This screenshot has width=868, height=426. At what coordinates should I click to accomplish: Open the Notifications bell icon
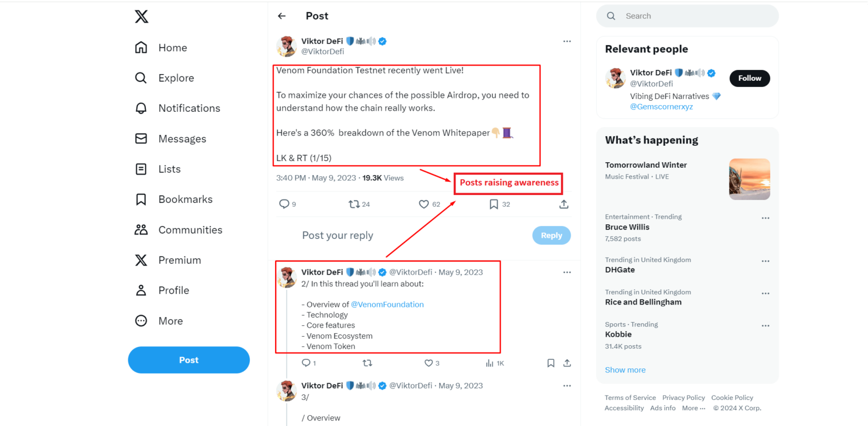[141, 108]
